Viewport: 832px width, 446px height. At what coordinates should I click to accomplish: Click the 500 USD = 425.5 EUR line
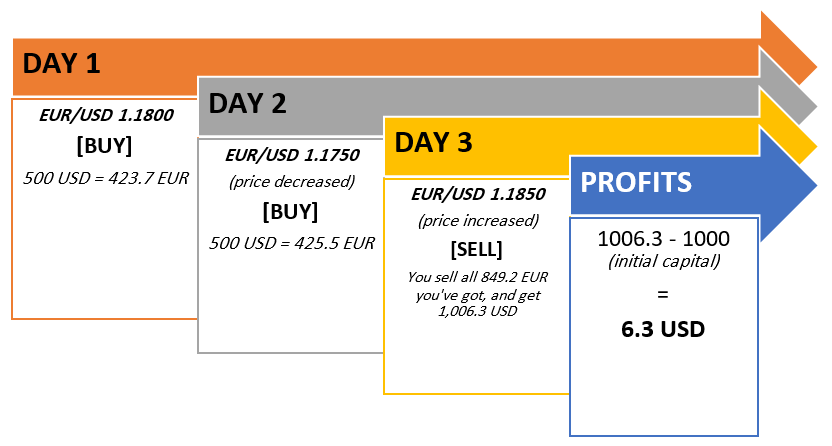[290, 243]
